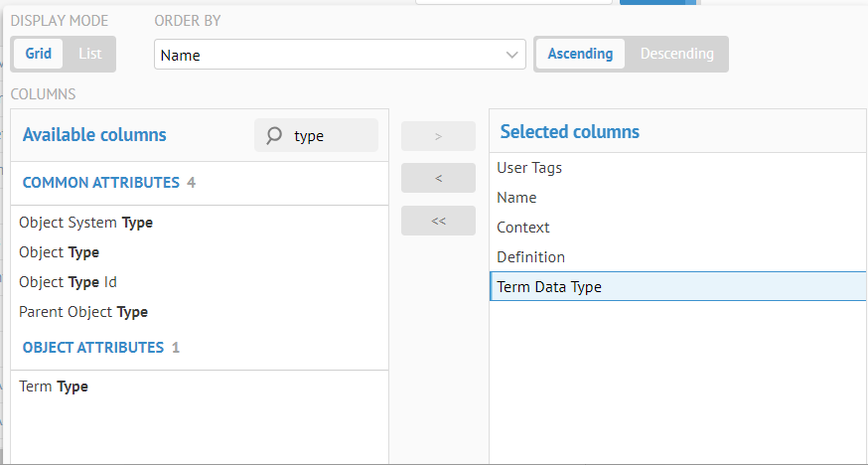Screen dimensions: 868x465
Task: Select Parent Object Type column
Action: coord(83,312)
